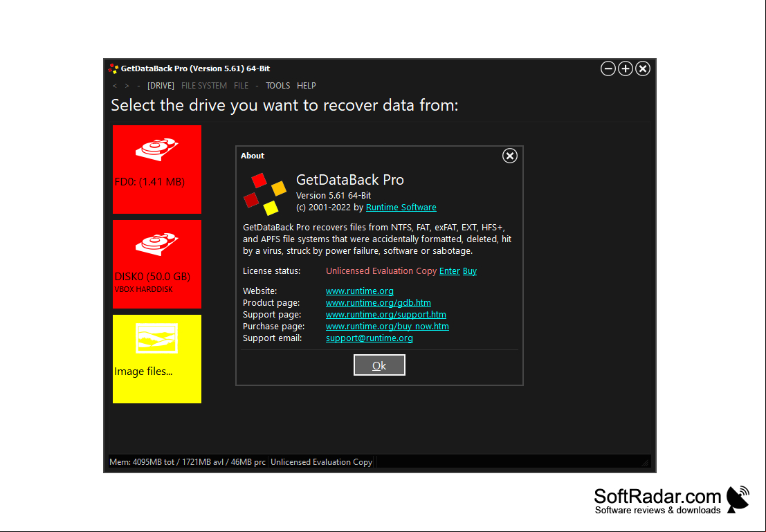Click the 'Unlicensed Evaluation Copy' red license text
The width and height of the screenshot is (766, 532).
(x=381, y=270)
